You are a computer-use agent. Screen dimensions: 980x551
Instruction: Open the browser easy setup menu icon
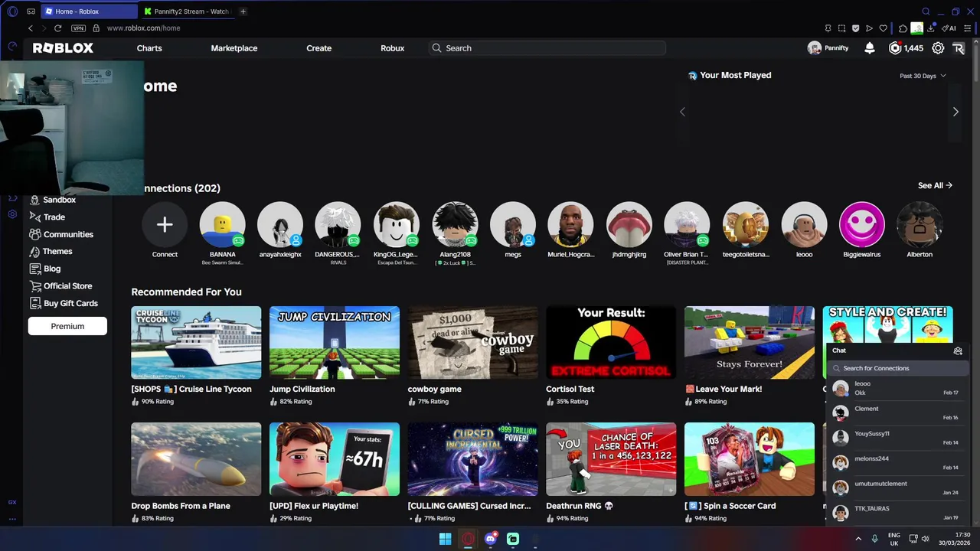968,28
